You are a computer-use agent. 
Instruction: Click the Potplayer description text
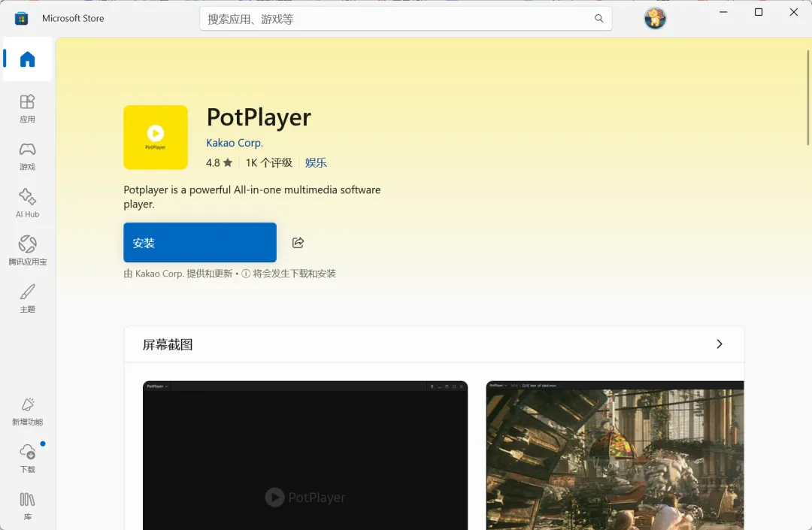click(x=252, y=197)
